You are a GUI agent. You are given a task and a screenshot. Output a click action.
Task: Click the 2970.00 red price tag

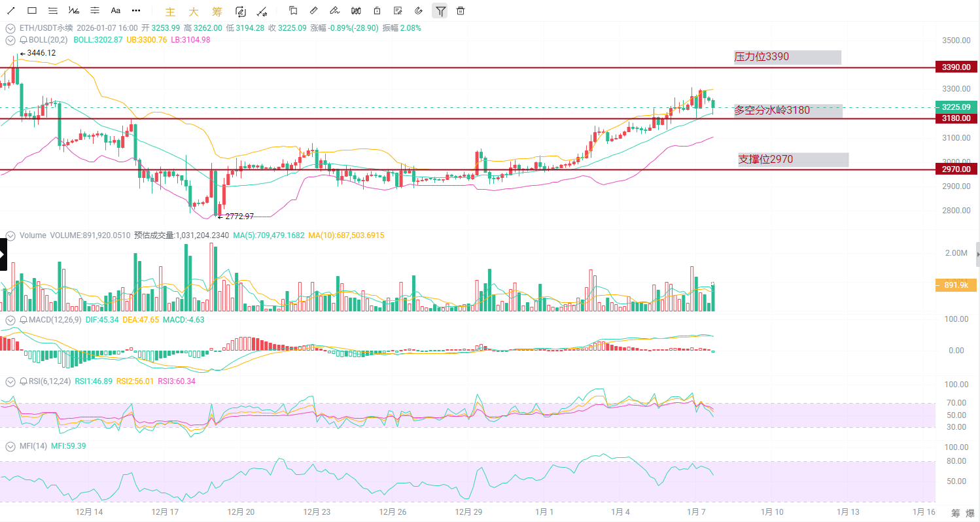[x=956, y=169]
